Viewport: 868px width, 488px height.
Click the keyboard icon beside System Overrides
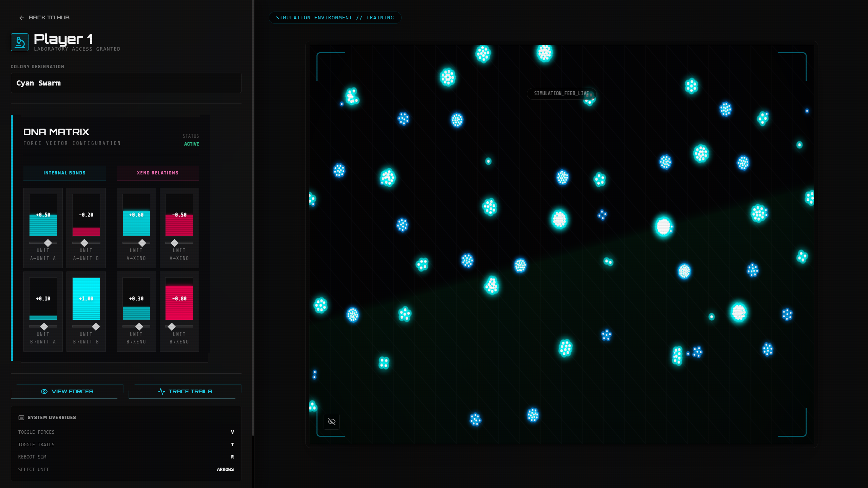point(21,417)
